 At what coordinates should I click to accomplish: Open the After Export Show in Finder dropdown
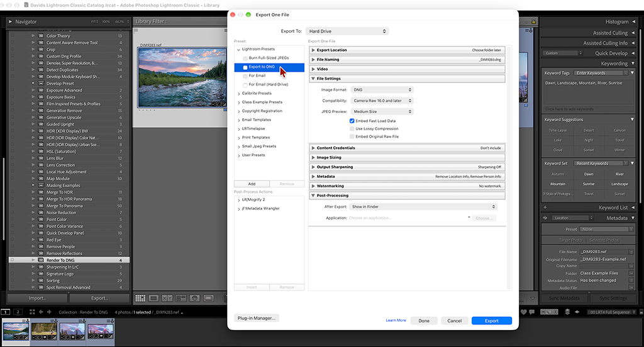tap(423, 207)
